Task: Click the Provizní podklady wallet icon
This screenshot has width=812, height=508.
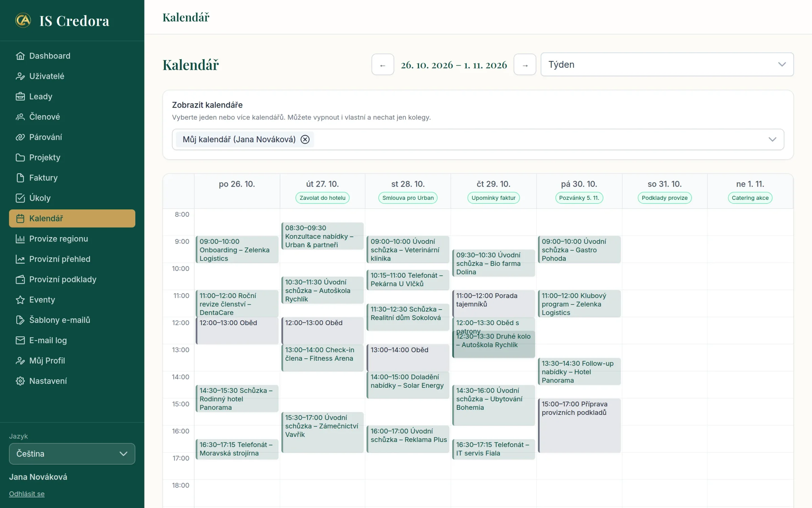Action: tap(20, 279)
